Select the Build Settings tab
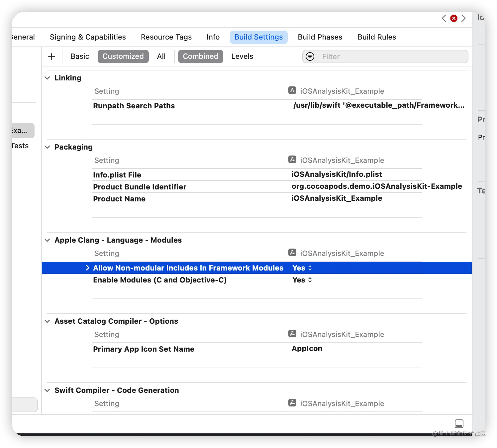The image size is (497, 448). click(258, 37)
